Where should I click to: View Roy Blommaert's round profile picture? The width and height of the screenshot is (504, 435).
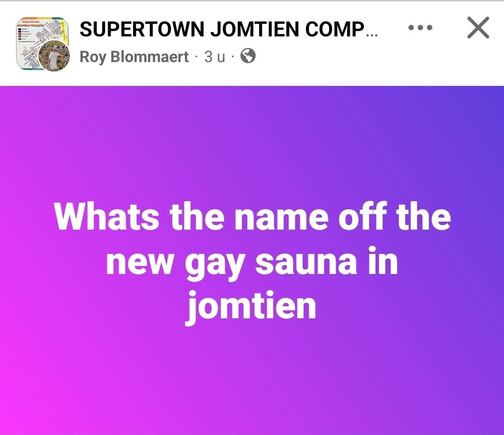54,55
